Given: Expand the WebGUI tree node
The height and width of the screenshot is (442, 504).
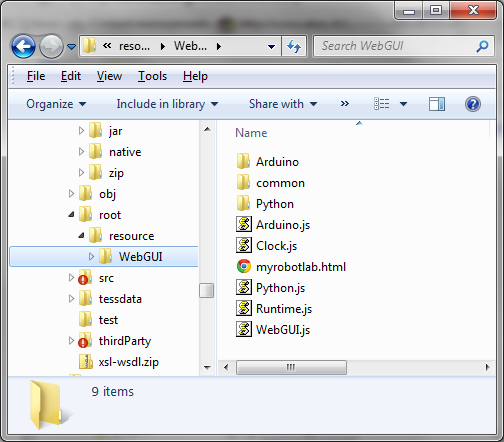Looking at the screenshot, I should tap(91, 257).
